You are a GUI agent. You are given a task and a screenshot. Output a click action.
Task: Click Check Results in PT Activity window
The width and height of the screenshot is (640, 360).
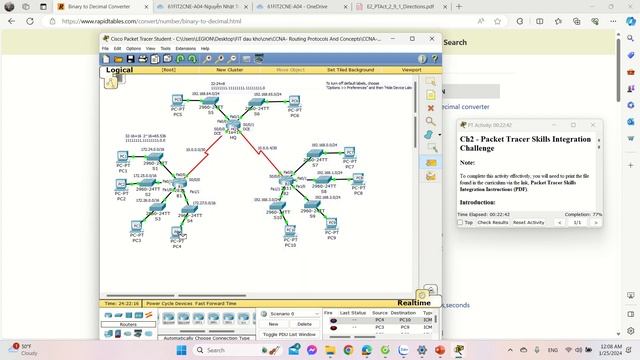(493, 222)
